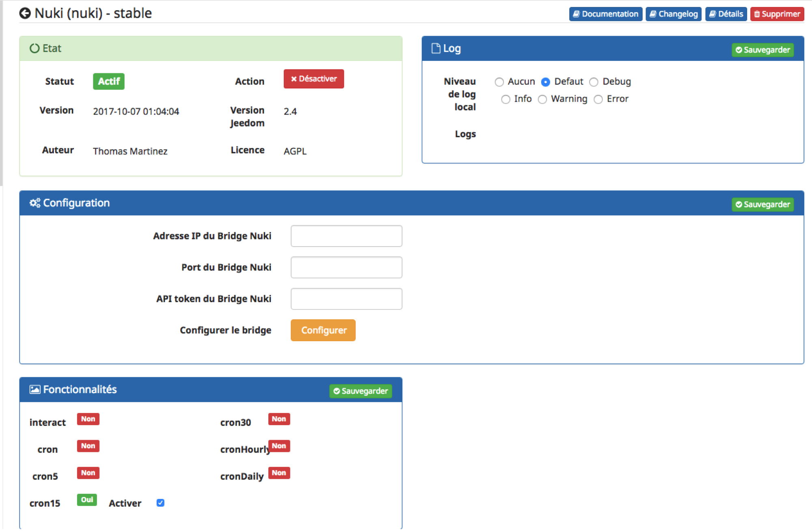Click the Version Jeedom value 2.4
Viewport: 812px width, 531px height.
point(290,112)
